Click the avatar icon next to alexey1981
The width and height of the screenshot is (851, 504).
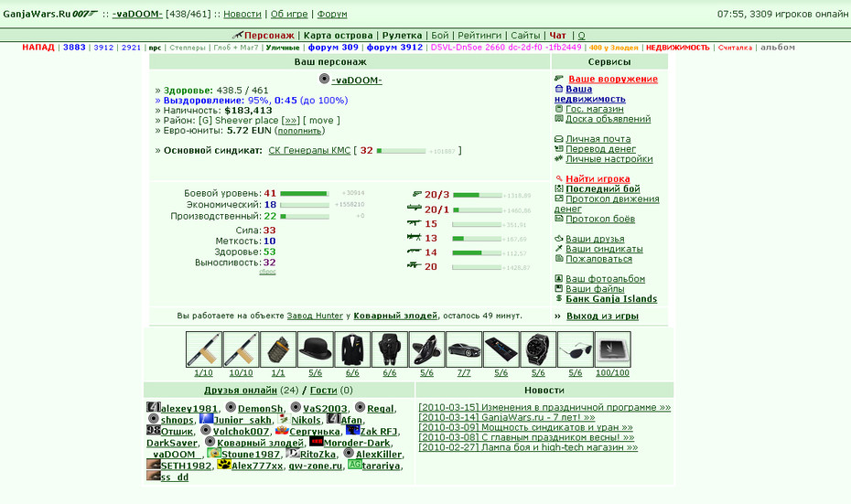click(153, 407)
